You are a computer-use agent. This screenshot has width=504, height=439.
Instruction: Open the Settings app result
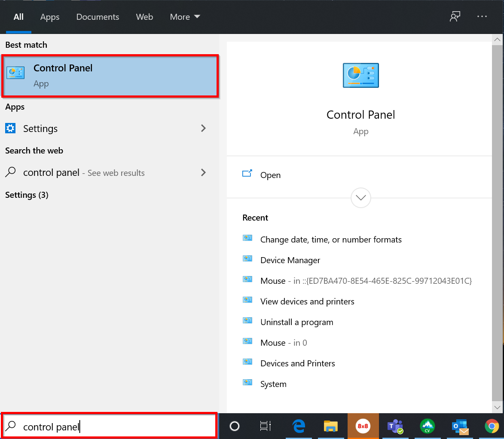click(110, 129)
